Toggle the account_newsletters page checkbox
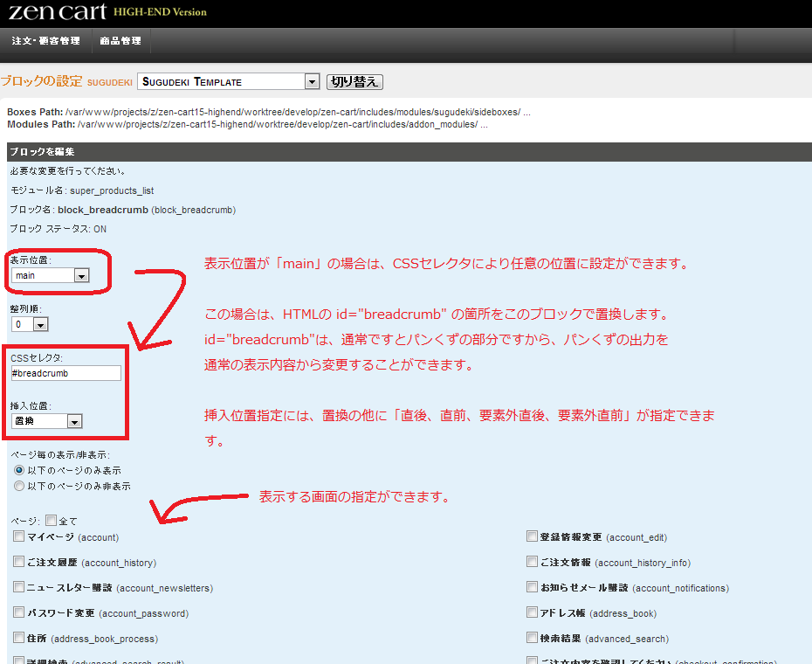812x664 pixels. pyautogui.click(x=19, y=587)
